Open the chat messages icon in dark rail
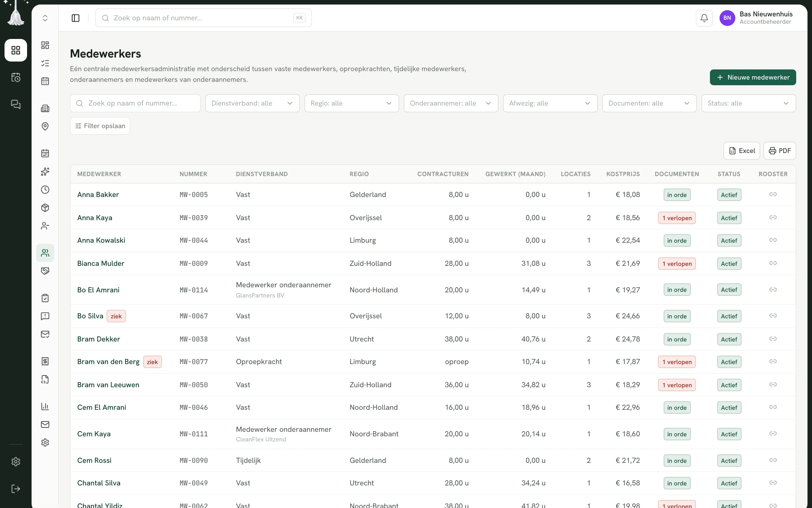The height and width of the screenshot is (508, 812). 16,104
